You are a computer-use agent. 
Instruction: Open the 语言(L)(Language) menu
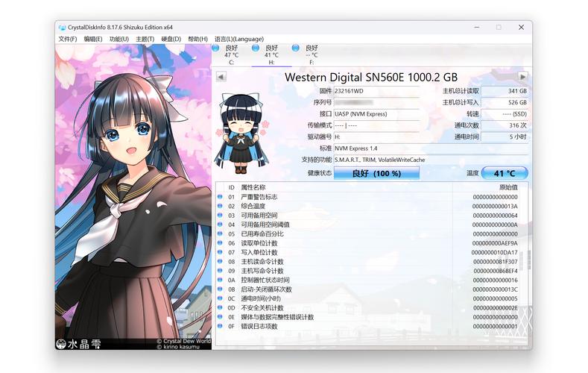[x=239, y=39]
